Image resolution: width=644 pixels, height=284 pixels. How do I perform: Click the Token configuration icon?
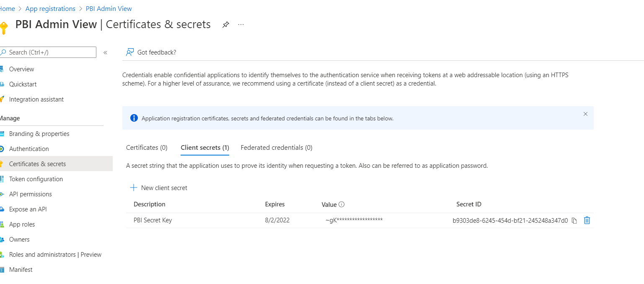pos(2,179)
